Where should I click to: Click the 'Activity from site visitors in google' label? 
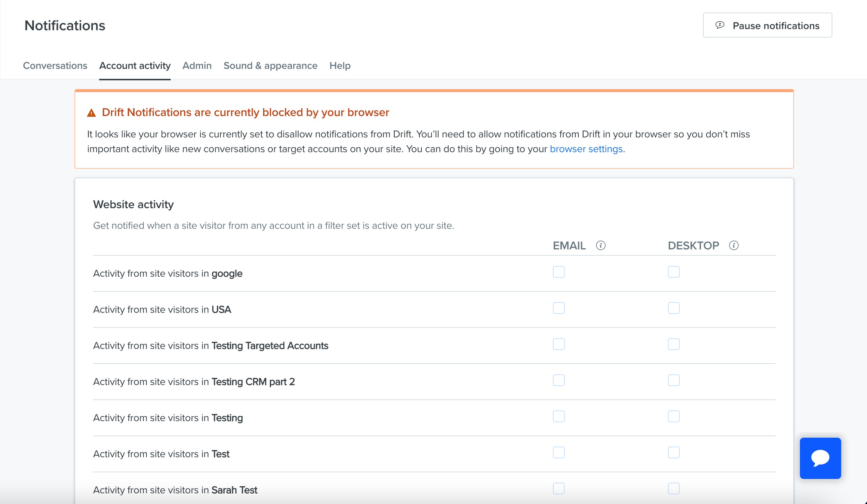[168, 273]
